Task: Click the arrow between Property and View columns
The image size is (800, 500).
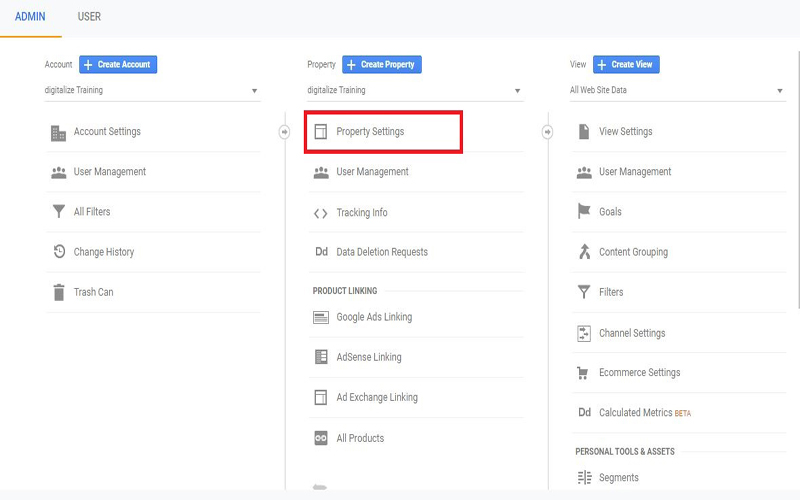Action: pos(547,132)
